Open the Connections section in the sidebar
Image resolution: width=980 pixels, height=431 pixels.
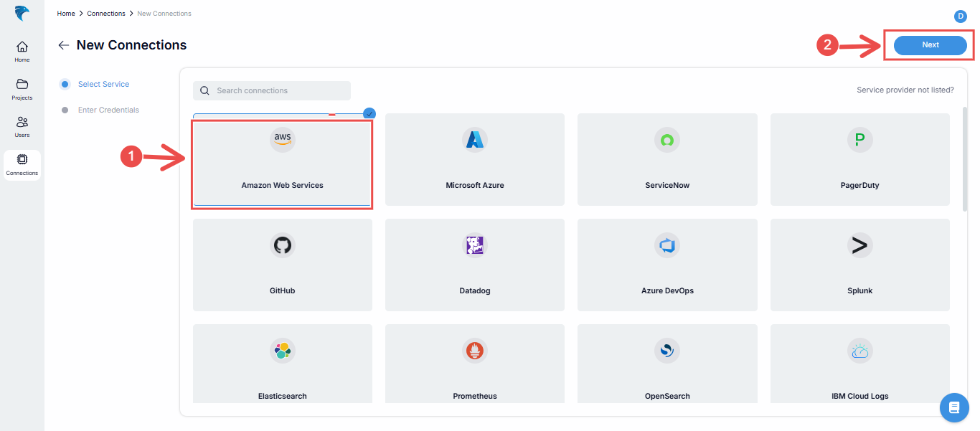22,165
